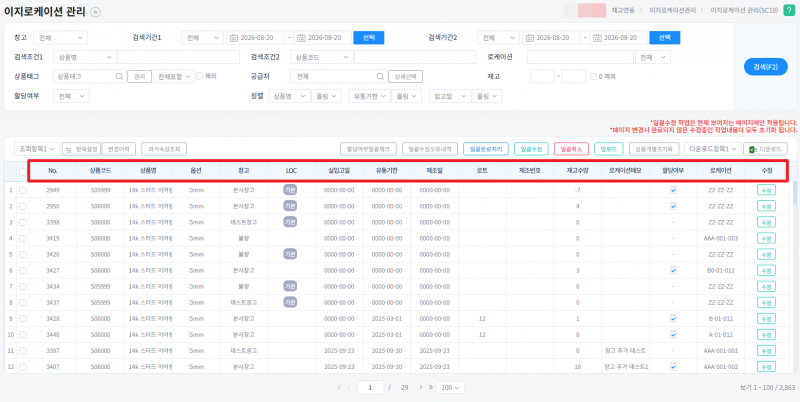
Task: Click the 상세선택 button beside 공급처
Action: 406,77
